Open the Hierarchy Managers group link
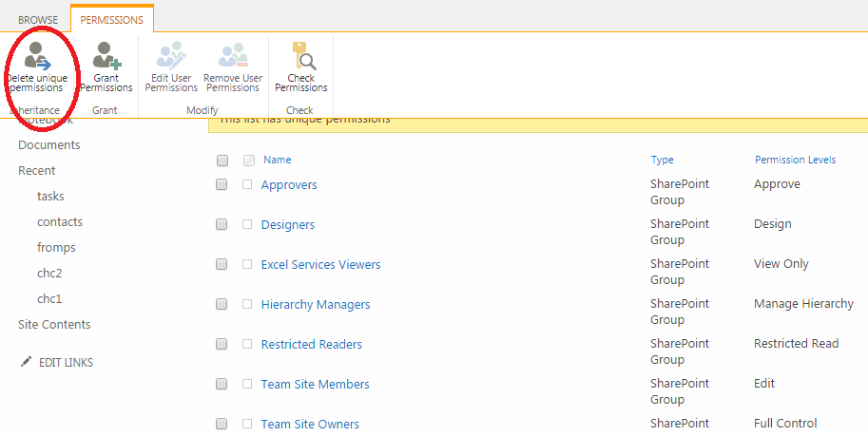This screenshot has width=868, height=436. click(x=316, y=304)
